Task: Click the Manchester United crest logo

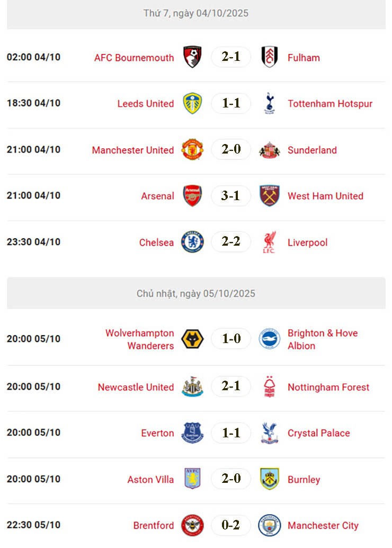Action: click(192, 150)
